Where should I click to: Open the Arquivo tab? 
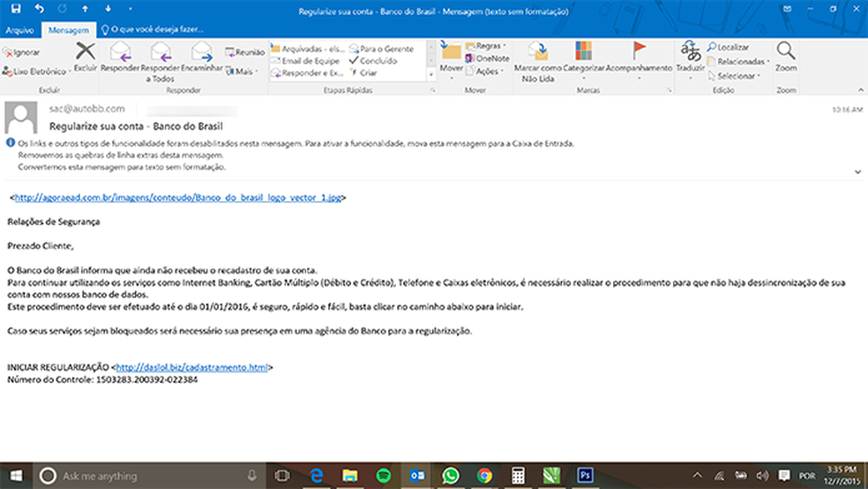click(20, 30)
